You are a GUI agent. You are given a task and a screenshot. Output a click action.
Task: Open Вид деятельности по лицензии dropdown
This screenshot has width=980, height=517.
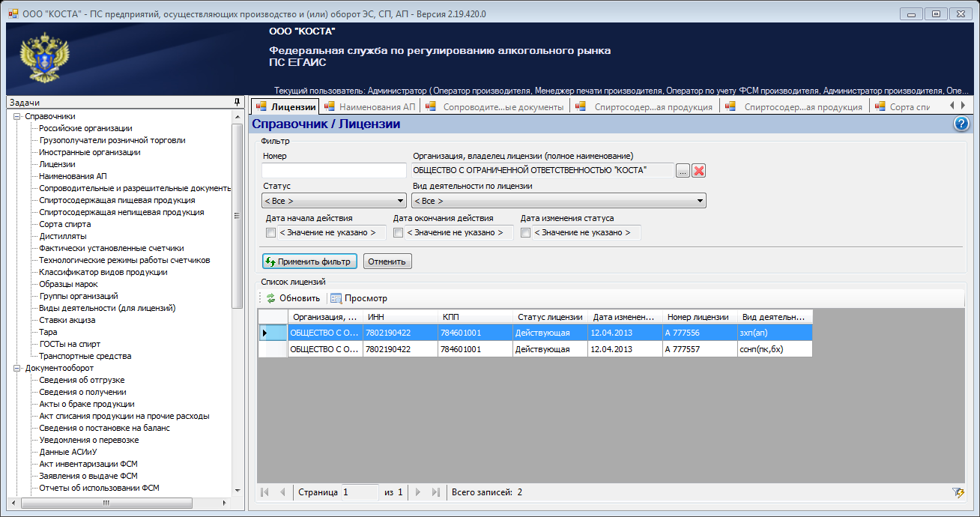[x=559, y=201]
